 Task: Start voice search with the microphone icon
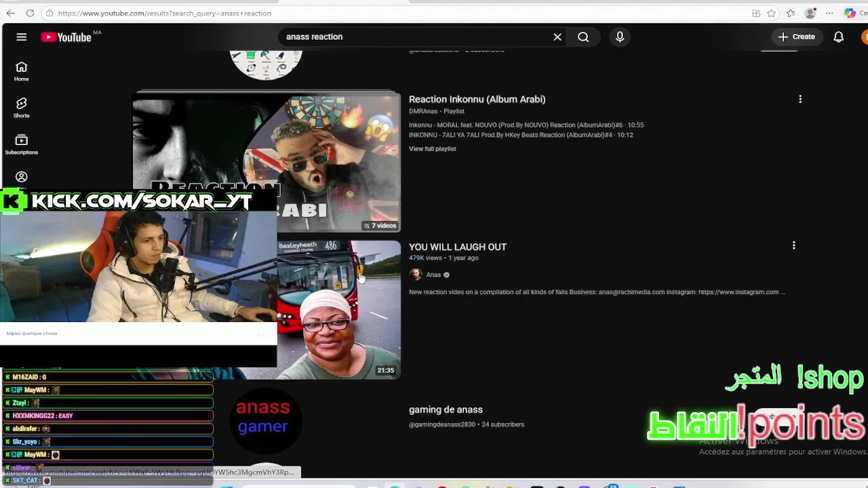click(620, 37)
